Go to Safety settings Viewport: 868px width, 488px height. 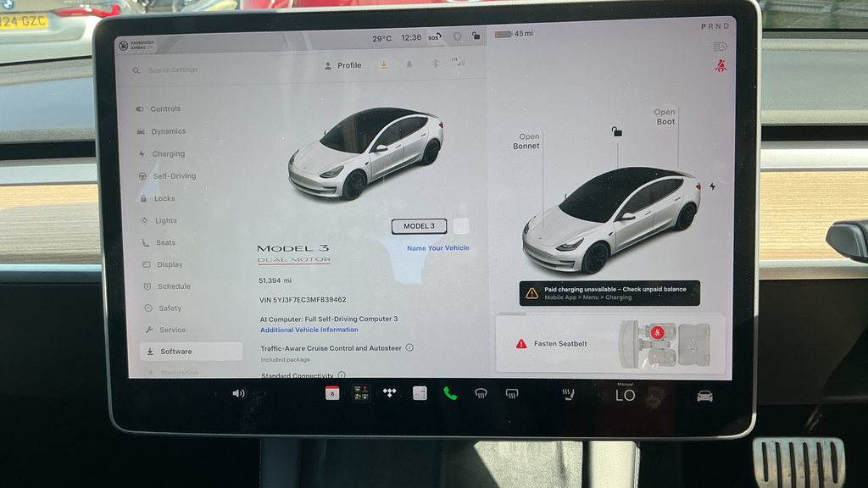(164, 308)
